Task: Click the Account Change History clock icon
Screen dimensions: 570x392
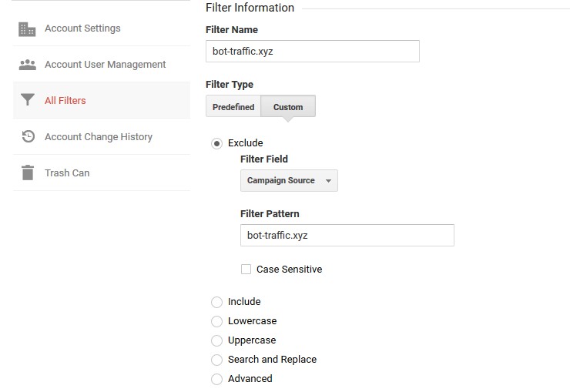Action: click(x=28, y=137)
